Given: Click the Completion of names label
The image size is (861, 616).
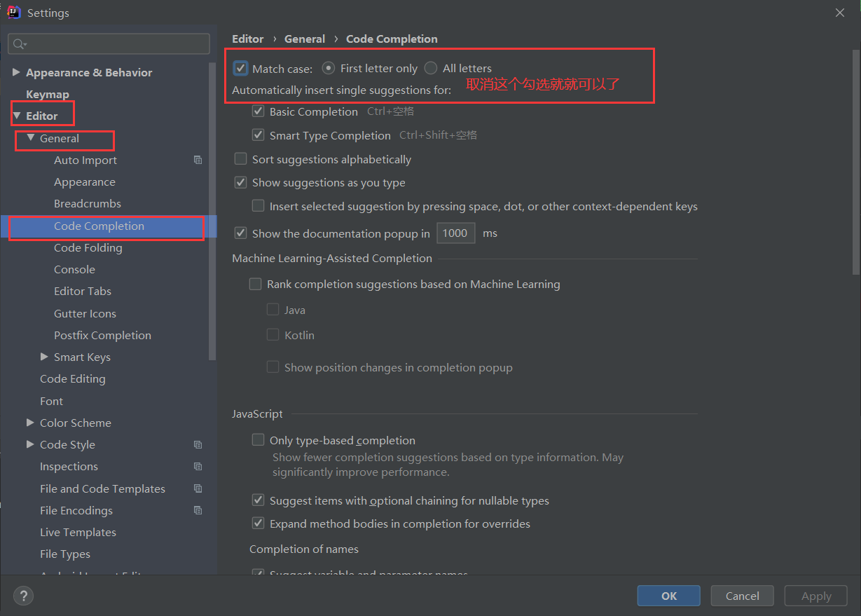Looking at the screenshot, I should 304,549.
